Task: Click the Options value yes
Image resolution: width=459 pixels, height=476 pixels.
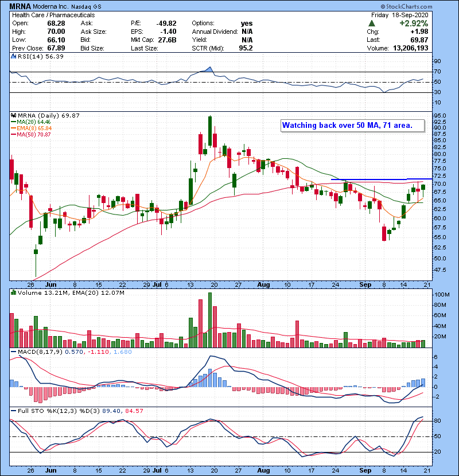Action: [247, 24]
